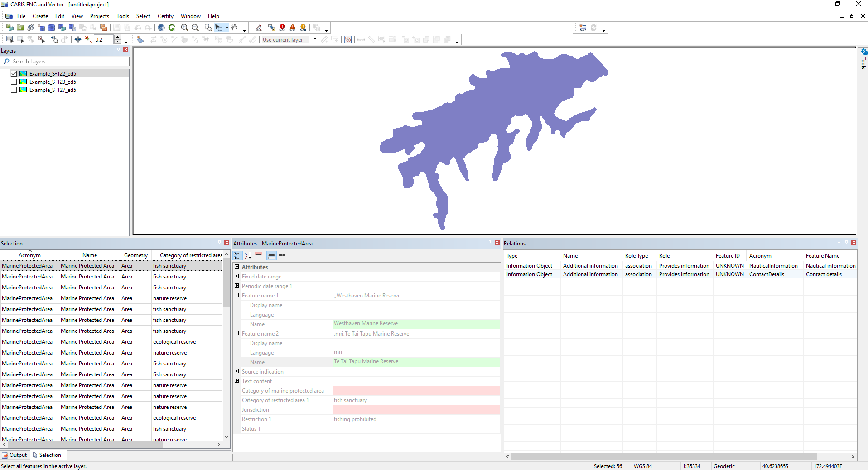Click the Zoom In magnifier icon
This screenshot has width=868, height=470.
(185, 28)
